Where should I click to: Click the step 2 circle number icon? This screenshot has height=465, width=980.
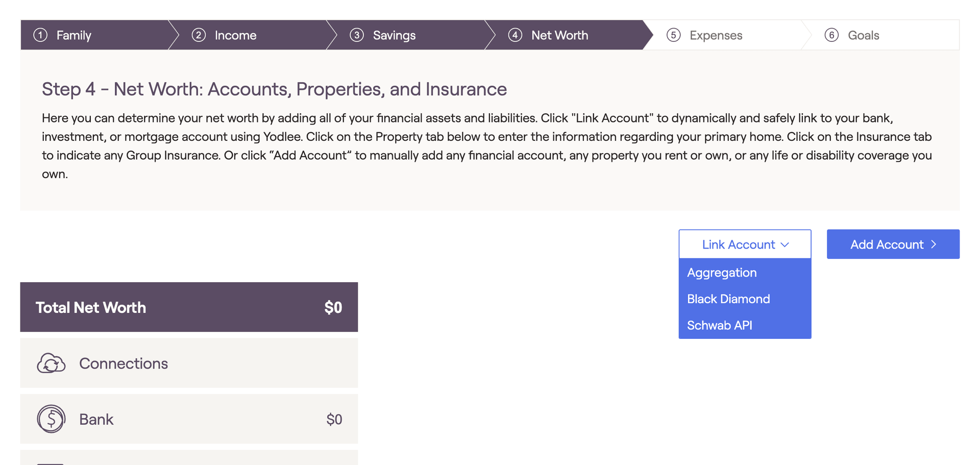[x=199, y=35]
